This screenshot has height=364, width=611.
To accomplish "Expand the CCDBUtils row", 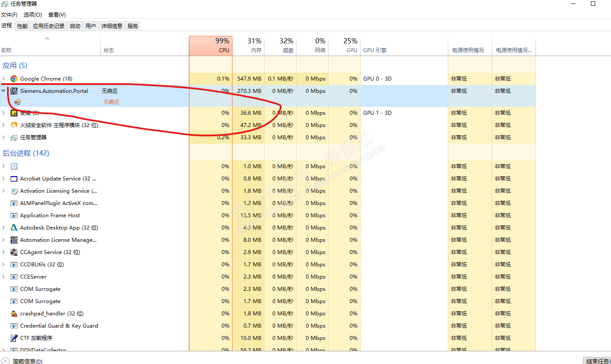I will click(4, 265).
